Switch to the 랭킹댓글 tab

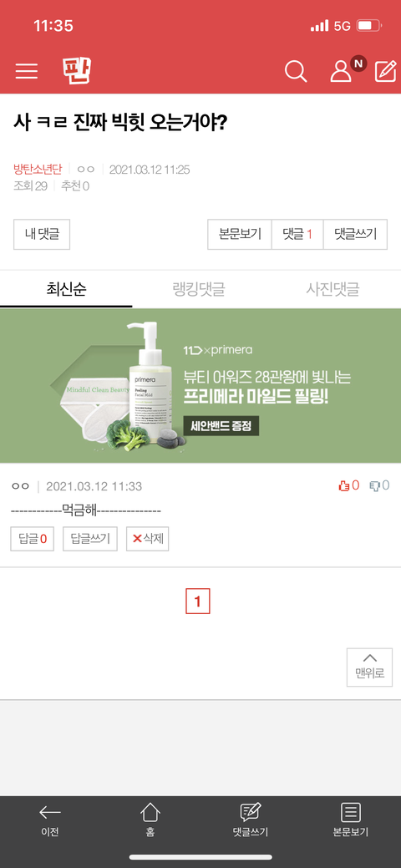tap(199, 289)
